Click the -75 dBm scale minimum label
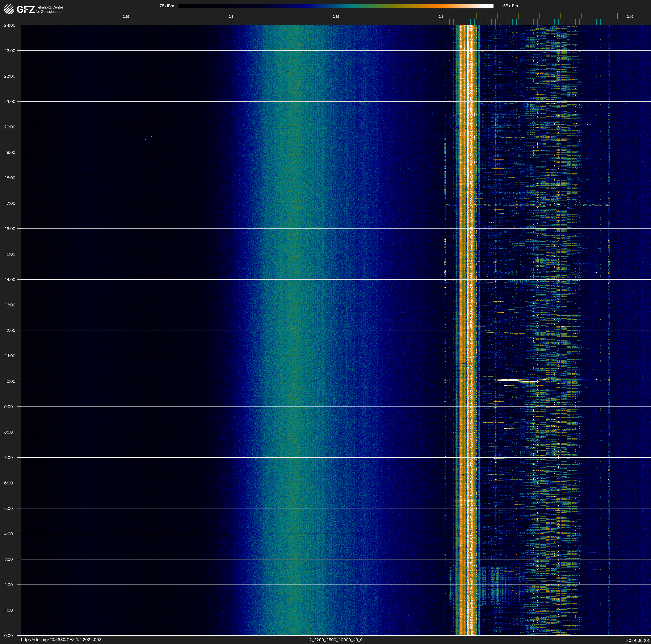Viewport: 651px width, 644px height. [166, 6]
